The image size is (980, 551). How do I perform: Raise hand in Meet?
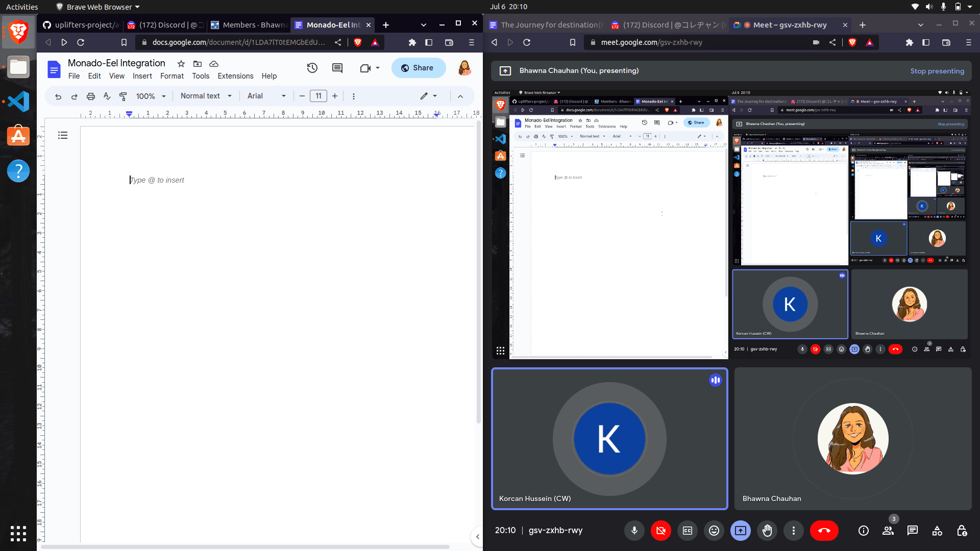(767, 531)
